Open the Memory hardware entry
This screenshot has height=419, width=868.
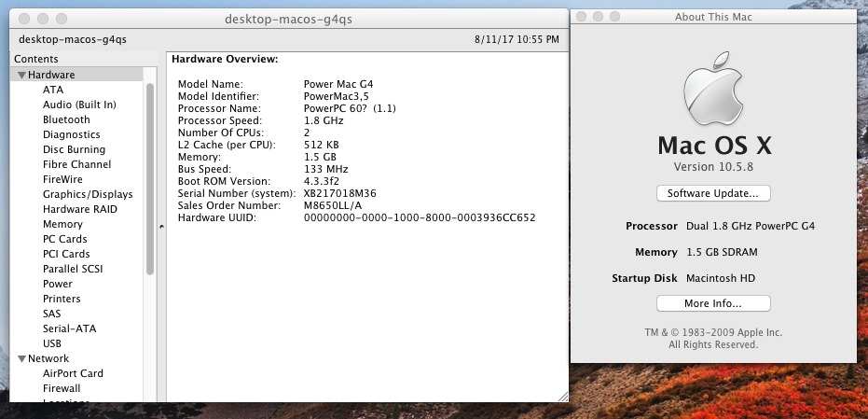(x=62, y=225)
